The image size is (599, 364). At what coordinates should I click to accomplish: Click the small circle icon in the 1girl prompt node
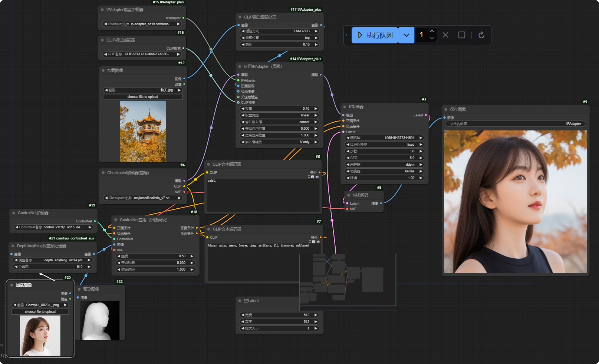click(309, 177)
